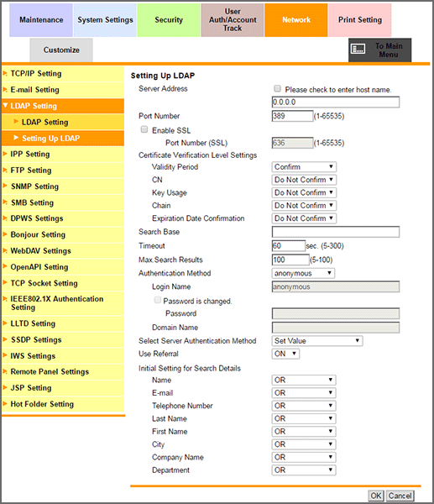The height and width of the screenshot is (504, 434).
Task: Open the CN confirmation dropdown
Action: 304,180
